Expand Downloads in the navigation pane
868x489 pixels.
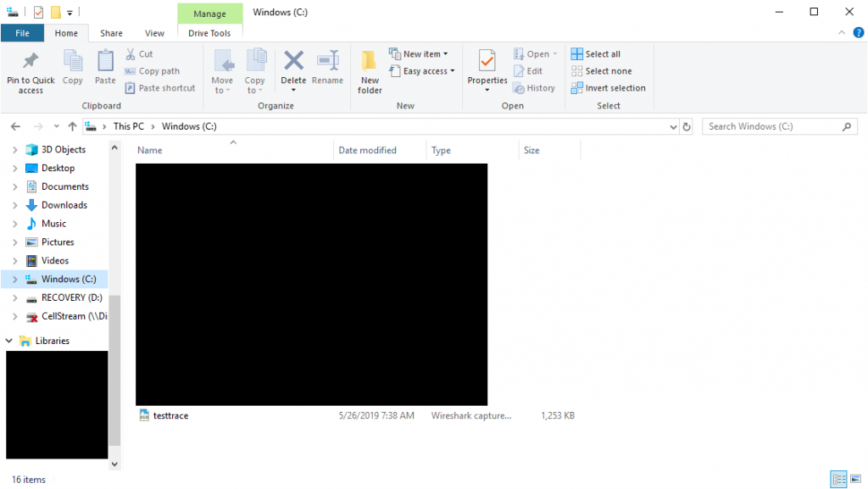pyautogui.click(x=14, y=204)
